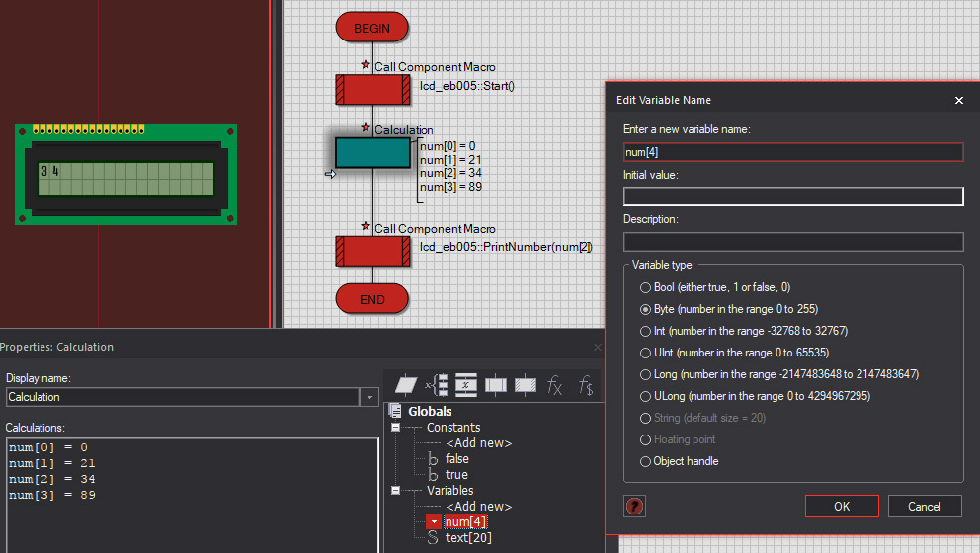
Task: Click the LCD display component on the panel
Action: [x=125, y=175]
